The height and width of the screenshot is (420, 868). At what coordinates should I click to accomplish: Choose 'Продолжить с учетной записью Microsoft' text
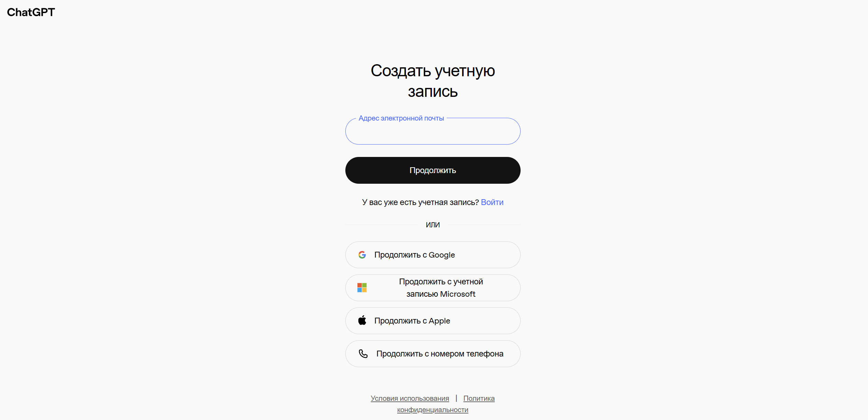[x=441, y=288]
